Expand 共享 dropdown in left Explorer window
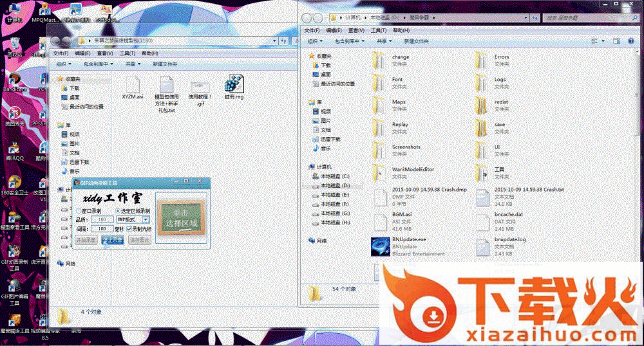This screenshot has height=346, width=644. point(133,64)
